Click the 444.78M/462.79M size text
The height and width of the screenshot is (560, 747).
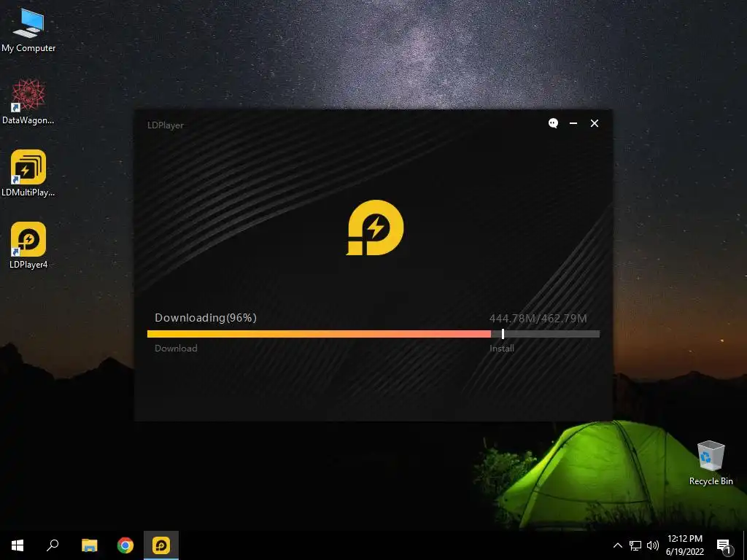point(538,318)
